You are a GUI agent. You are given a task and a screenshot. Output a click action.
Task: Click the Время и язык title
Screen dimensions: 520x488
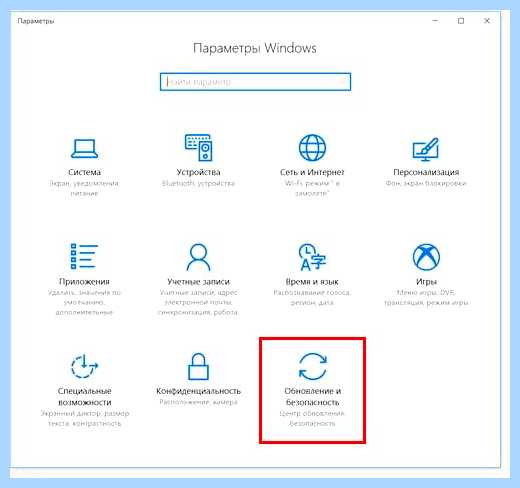(x=312, y=282)
